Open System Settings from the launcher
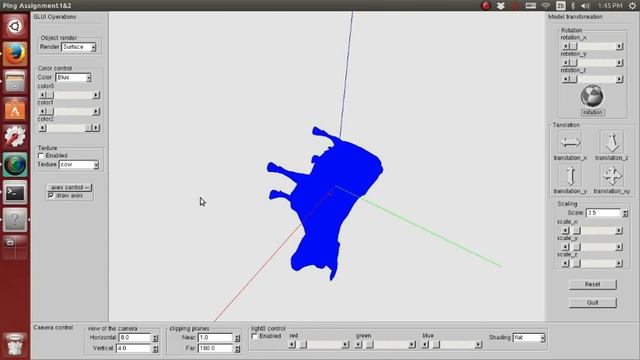The image size is (640, 360). pyautogui.click(x=15, y=137)
